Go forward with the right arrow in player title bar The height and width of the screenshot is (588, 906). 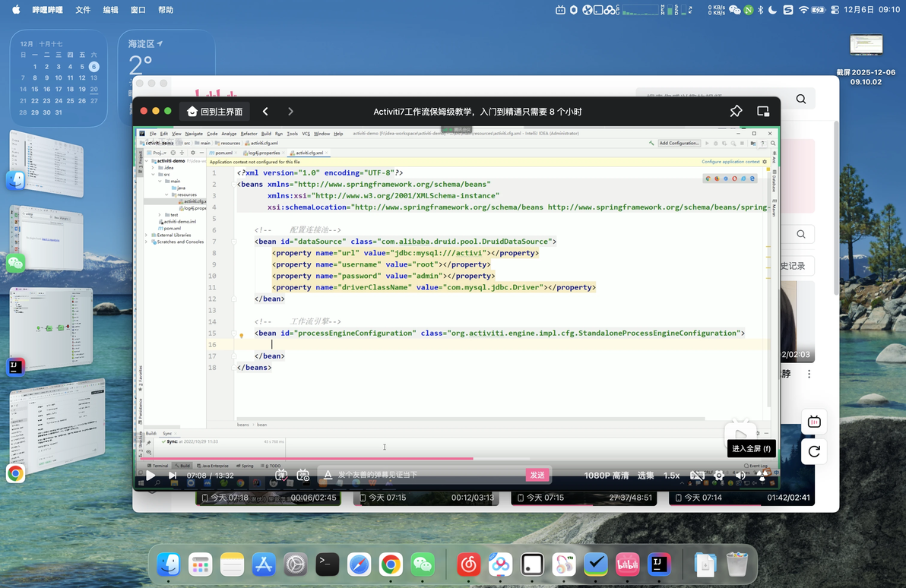tap(290, 112)
